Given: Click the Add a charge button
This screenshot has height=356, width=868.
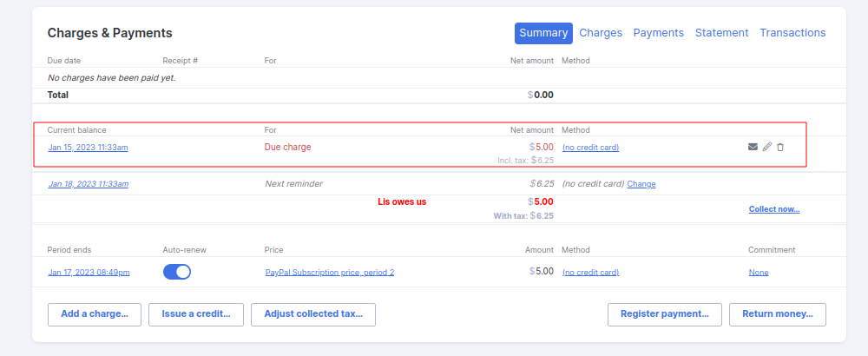Looking at the screenshot, I should tap(95, 314).
